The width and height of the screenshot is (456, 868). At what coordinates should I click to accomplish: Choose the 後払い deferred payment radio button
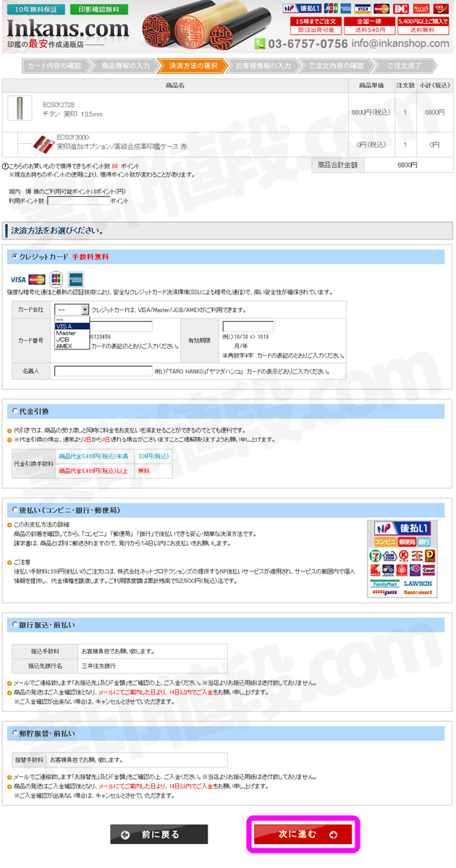pos(14,509)
